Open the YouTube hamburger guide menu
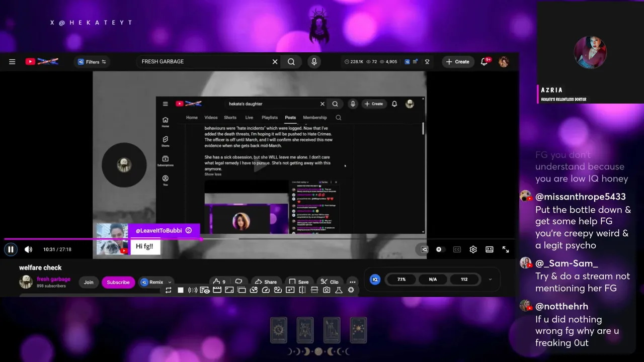This screenshot has height=362, width=644. click(x=12, y=62)
